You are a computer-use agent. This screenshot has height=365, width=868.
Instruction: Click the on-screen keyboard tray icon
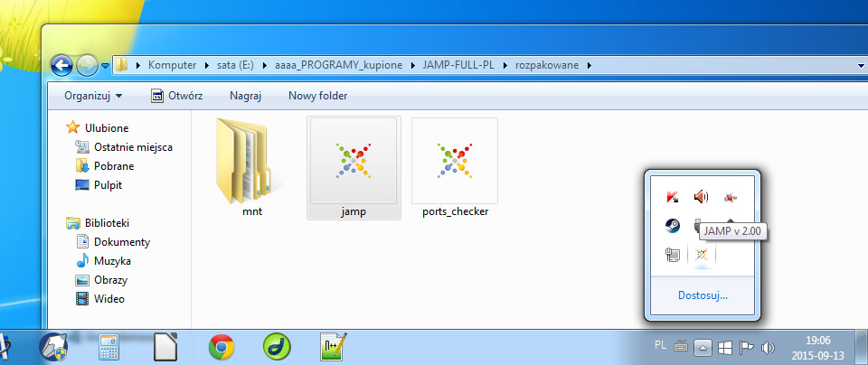pos(681,347)
